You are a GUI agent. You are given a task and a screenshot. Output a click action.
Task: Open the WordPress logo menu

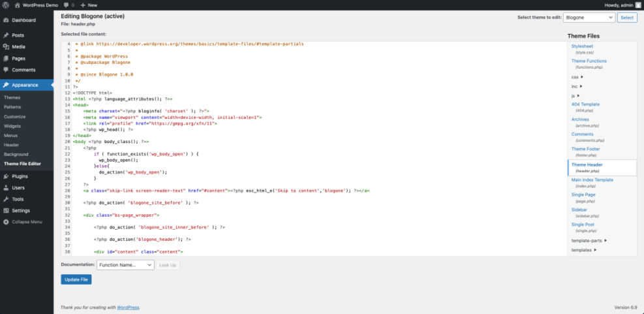6,5
